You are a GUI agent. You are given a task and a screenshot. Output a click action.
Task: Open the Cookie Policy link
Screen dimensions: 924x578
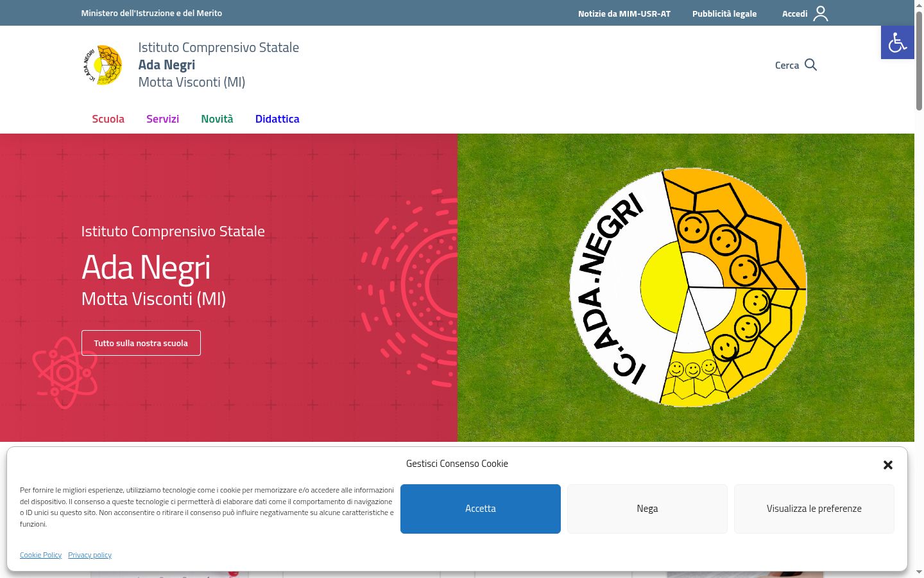tap(41, 555)
